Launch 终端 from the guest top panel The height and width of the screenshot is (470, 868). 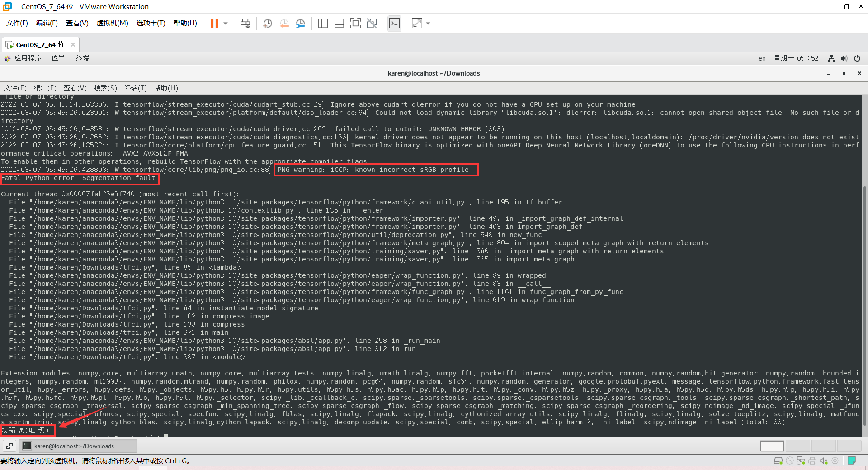[82, 58]
